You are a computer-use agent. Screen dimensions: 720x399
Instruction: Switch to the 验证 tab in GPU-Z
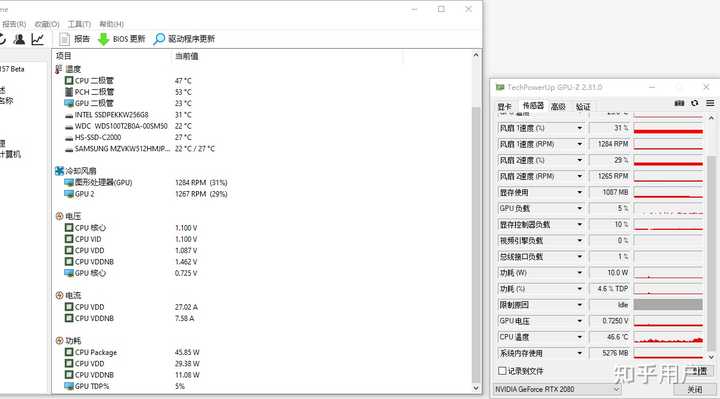(x=583, y=107)
